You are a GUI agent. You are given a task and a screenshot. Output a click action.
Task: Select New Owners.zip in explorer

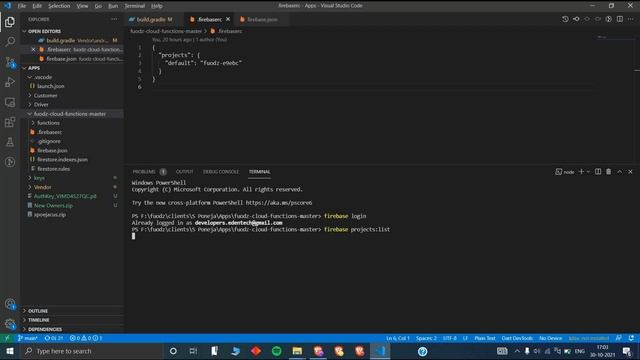[x=53, y=205]
